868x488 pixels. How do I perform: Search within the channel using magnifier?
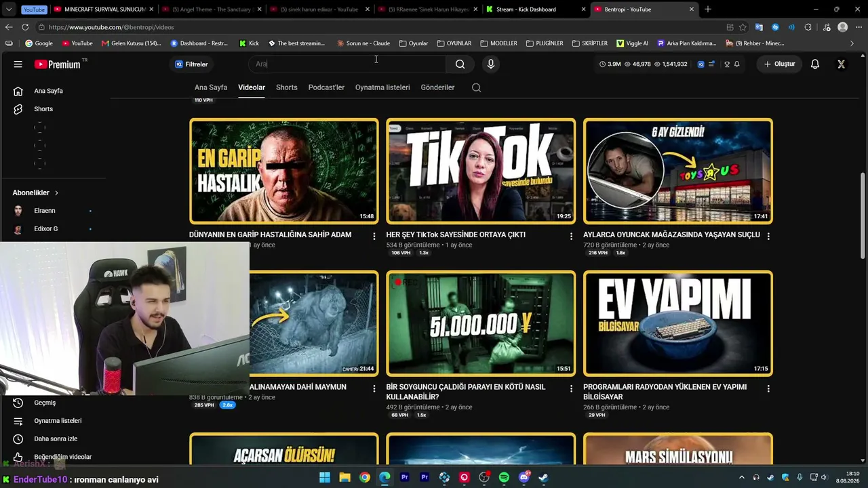click(x=477, y=87)
